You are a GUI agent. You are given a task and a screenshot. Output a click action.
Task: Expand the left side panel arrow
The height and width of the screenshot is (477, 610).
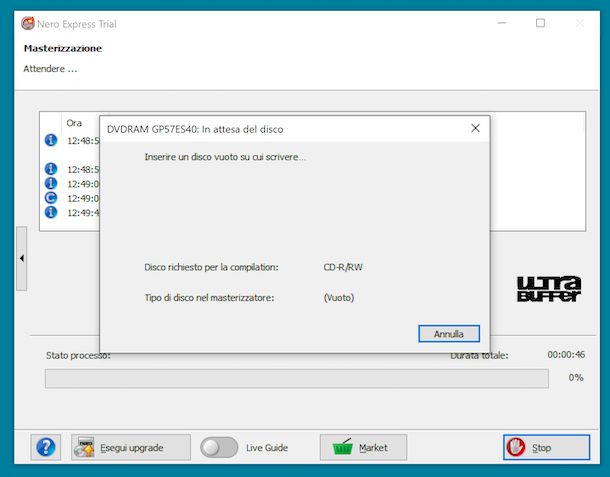click(x=21, y=258)
